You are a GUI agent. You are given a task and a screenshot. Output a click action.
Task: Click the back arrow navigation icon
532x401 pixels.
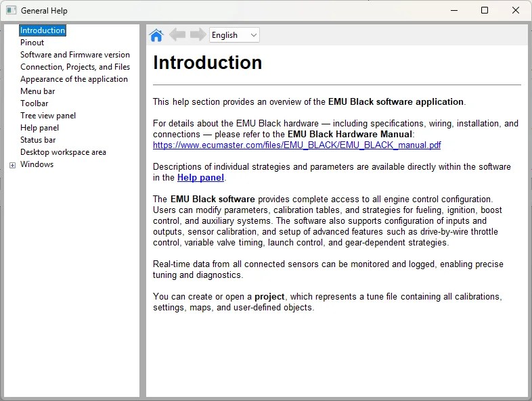(x=177, y=34)
